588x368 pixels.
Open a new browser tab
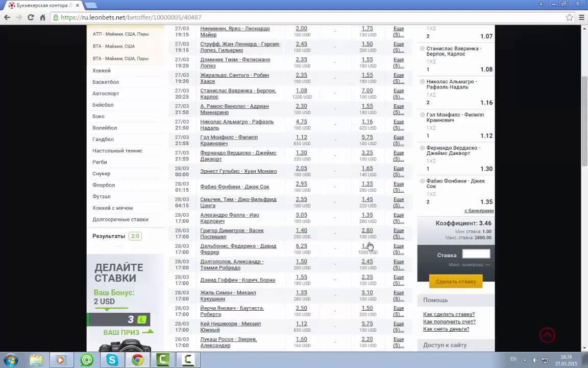click(91, 5)
